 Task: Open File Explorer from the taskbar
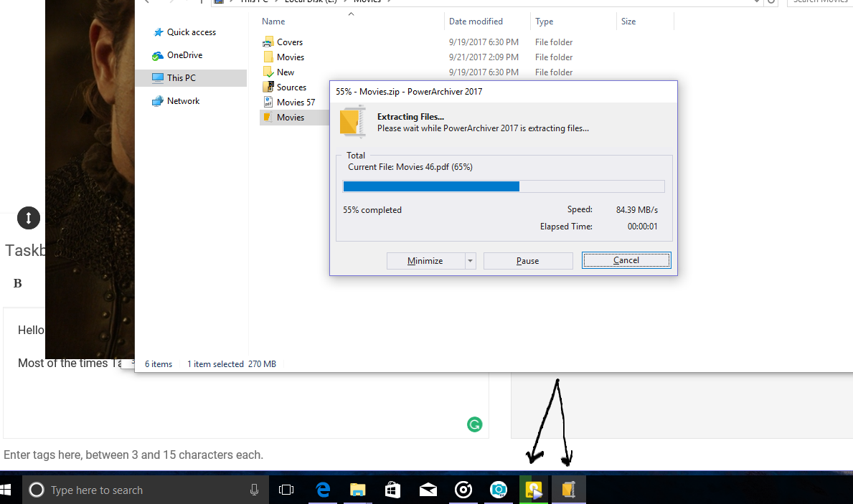point(357,490)
